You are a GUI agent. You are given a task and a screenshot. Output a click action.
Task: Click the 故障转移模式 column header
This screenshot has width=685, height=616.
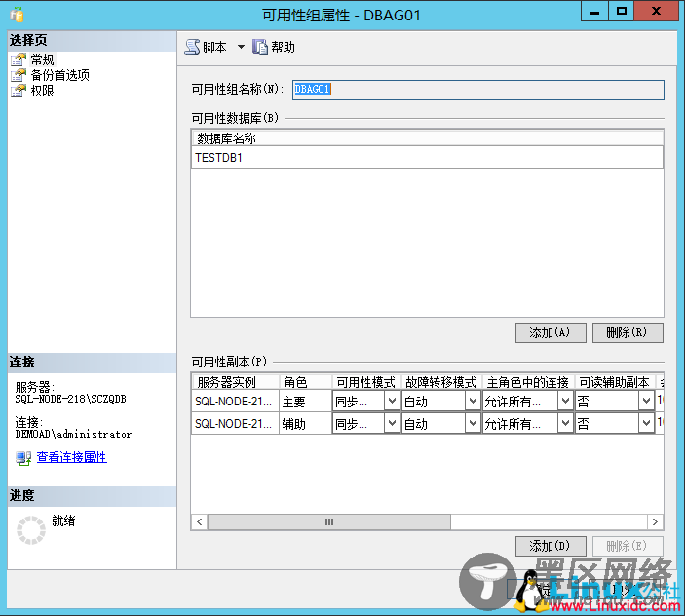441,382
